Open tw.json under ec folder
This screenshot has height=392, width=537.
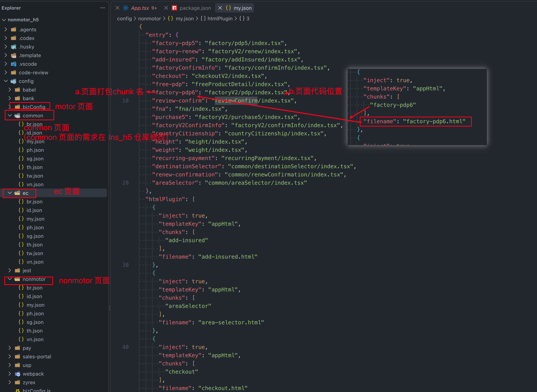click(35, 253)
